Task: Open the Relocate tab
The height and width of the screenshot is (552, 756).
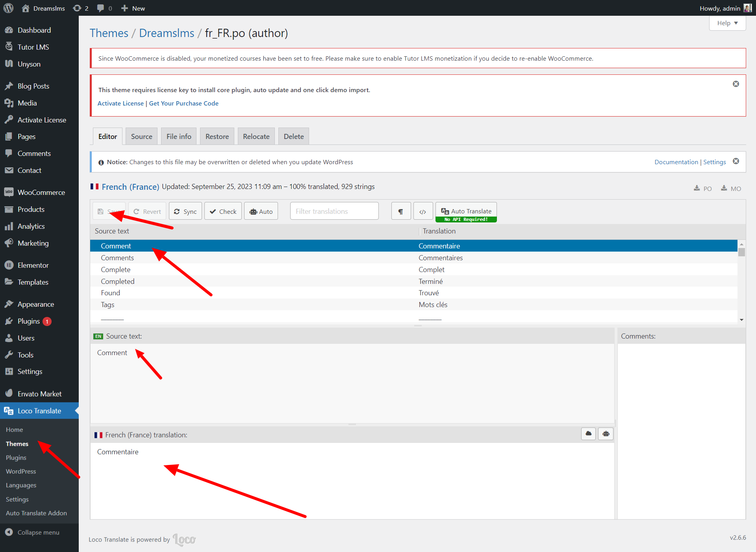Action: coord(256,137)
